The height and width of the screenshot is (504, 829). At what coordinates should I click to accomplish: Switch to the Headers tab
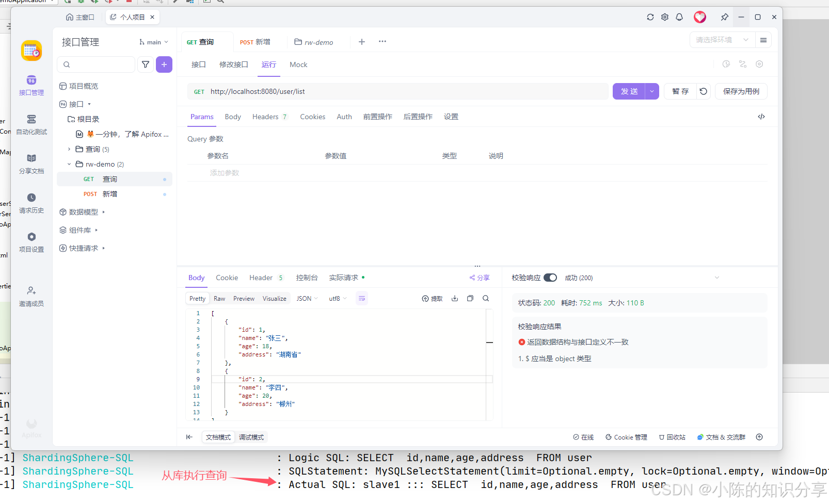pos(265,117)
